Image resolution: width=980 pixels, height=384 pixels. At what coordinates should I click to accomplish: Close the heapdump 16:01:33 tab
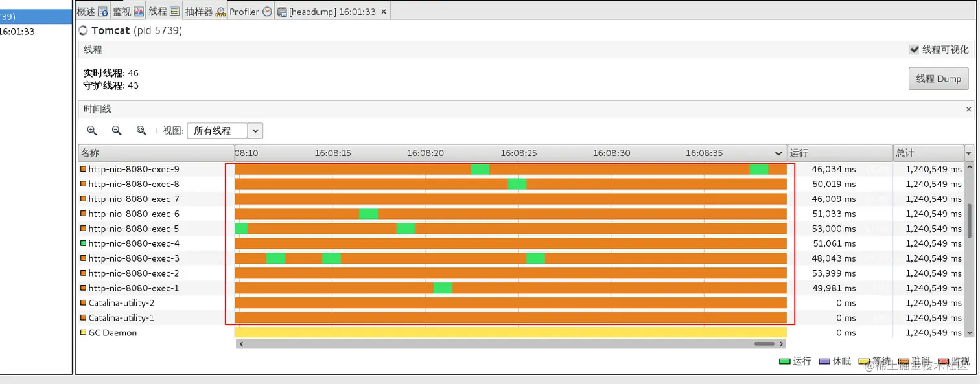pos(384,12)
